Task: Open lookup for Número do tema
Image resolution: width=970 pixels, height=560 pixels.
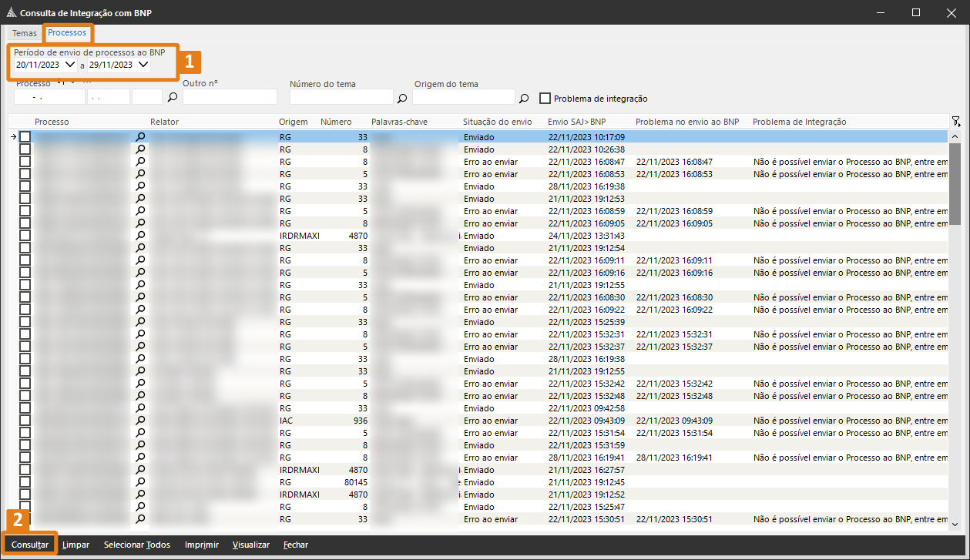Action: pos(401,98)
